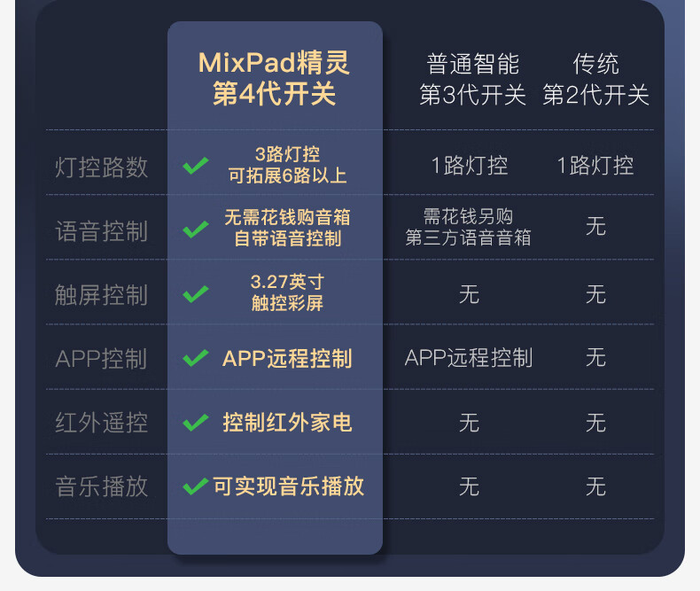Screen dimensions: 700x591
Task: Select the 普通智能 第3代开关 column header
Action: tap(472, 79)
